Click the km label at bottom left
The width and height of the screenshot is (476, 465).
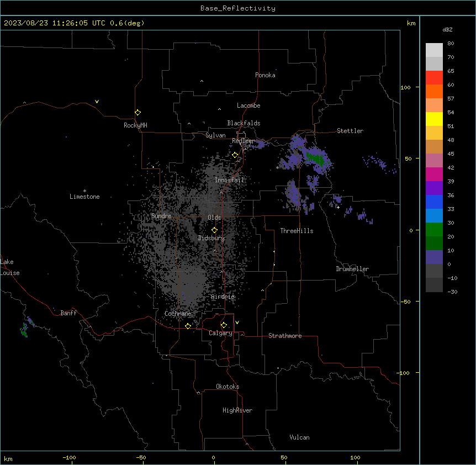[x=8, y=458]
